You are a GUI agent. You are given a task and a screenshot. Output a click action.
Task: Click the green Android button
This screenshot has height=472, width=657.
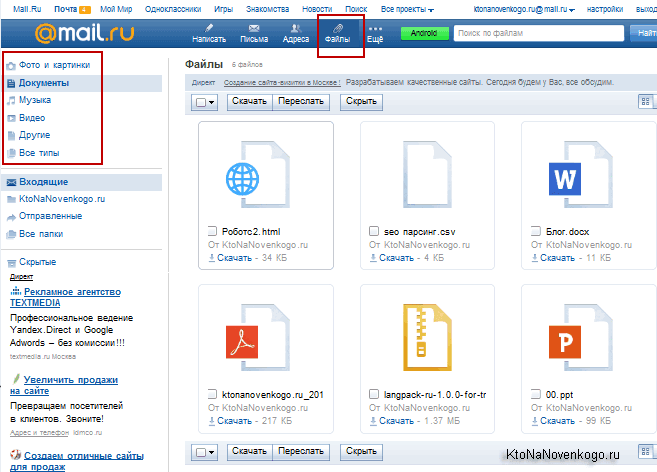click(x=424, y=33)
